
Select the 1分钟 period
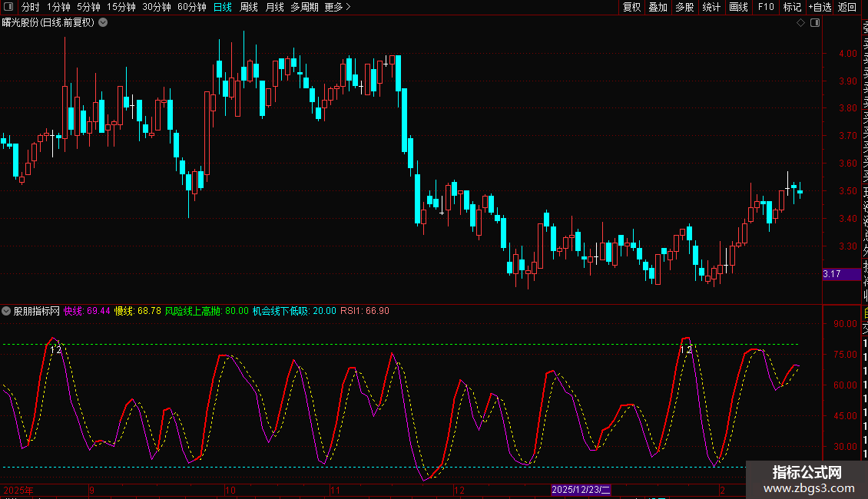pos(58,7)
